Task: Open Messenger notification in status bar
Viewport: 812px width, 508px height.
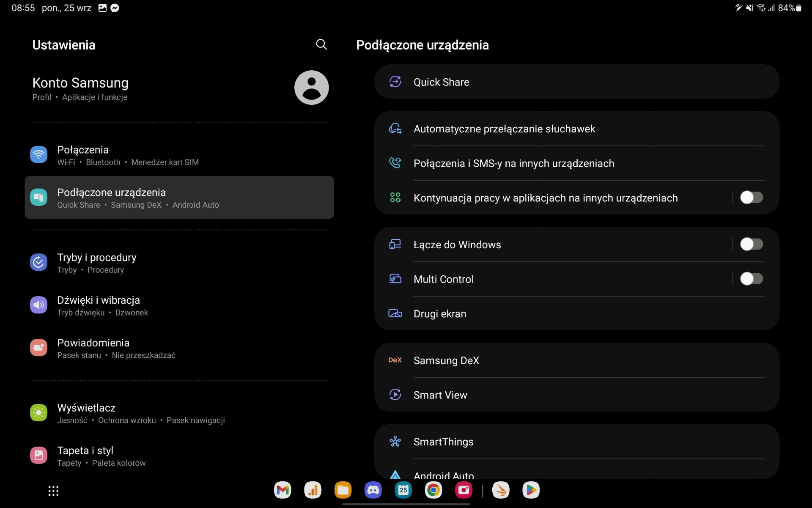Action: pos(115,8)
